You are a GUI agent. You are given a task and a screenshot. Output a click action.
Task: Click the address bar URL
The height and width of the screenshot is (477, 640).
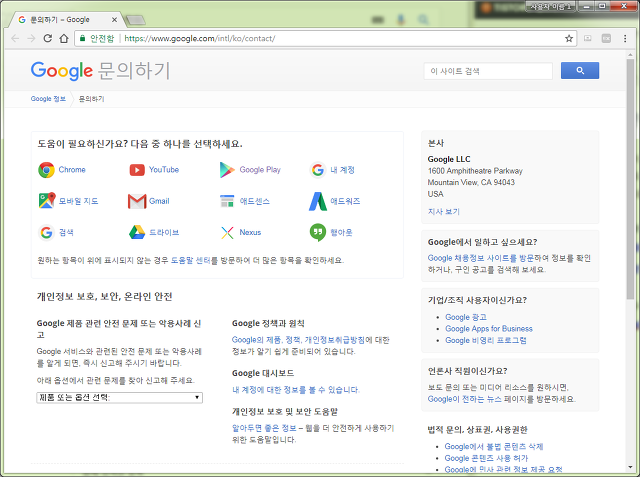click(200, 38)
